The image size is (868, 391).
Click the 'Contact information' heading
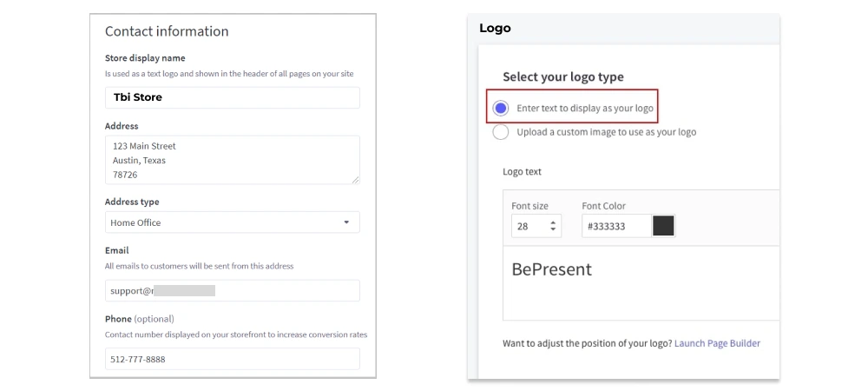[x=167, y=31]
